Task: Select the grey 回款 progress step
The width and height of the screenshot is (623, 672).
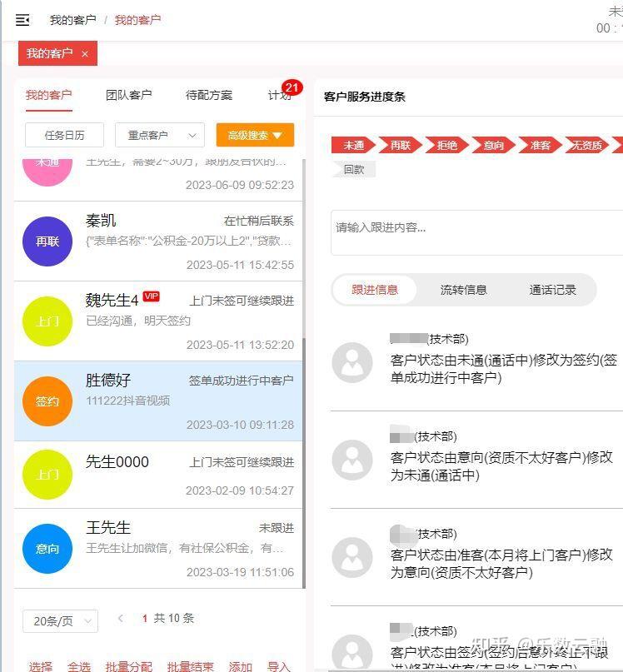Action: (x=354, y=169)
